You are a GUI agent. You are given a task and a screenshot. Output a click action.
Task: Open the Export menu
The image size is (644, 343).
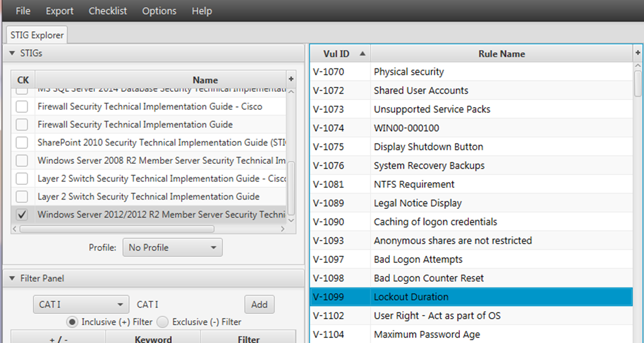[x=60, y=11]
